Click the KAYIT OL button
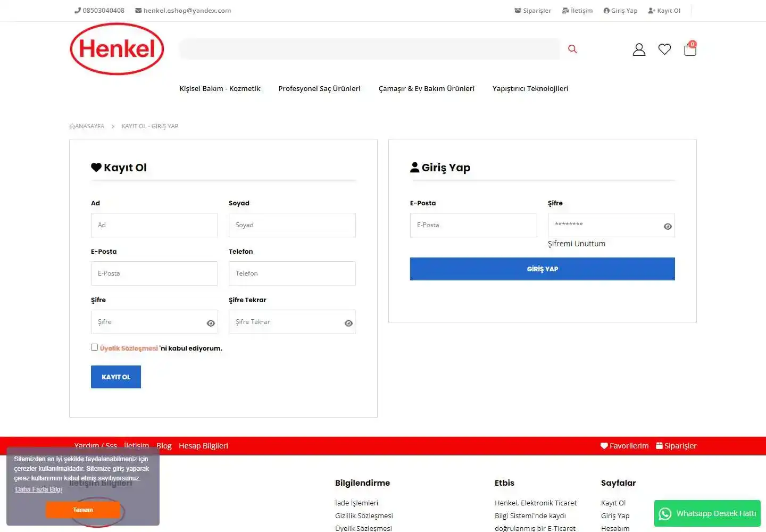The image size is (766, 532). pos(116,377)
